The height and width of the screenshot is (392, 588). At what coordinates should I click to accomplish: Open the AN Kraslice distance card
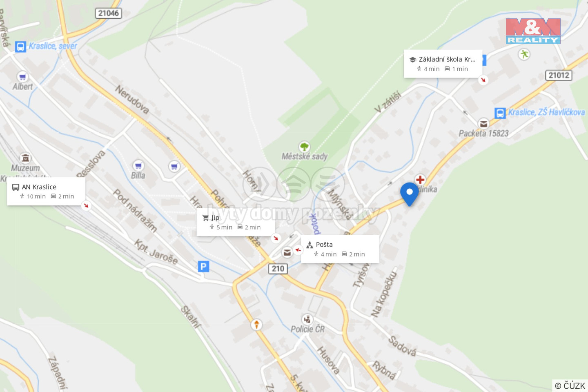pyautogui.click(x=46, y=192)
